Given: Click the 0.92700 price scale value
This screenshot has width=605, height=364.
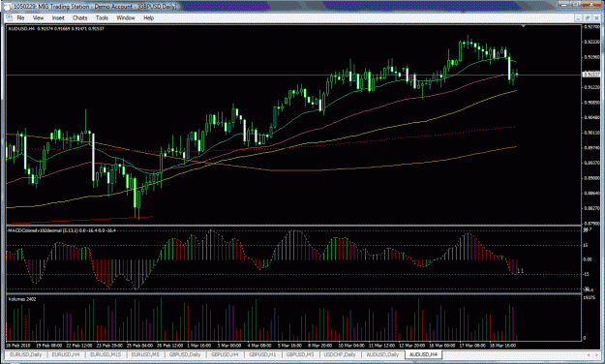Looking at the screenshot, I should [x=591, y=27].
